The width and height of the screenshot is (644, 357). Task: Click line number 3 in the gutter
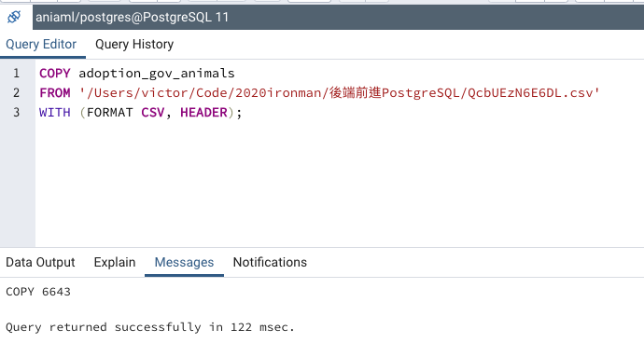(x=16, y=113)
